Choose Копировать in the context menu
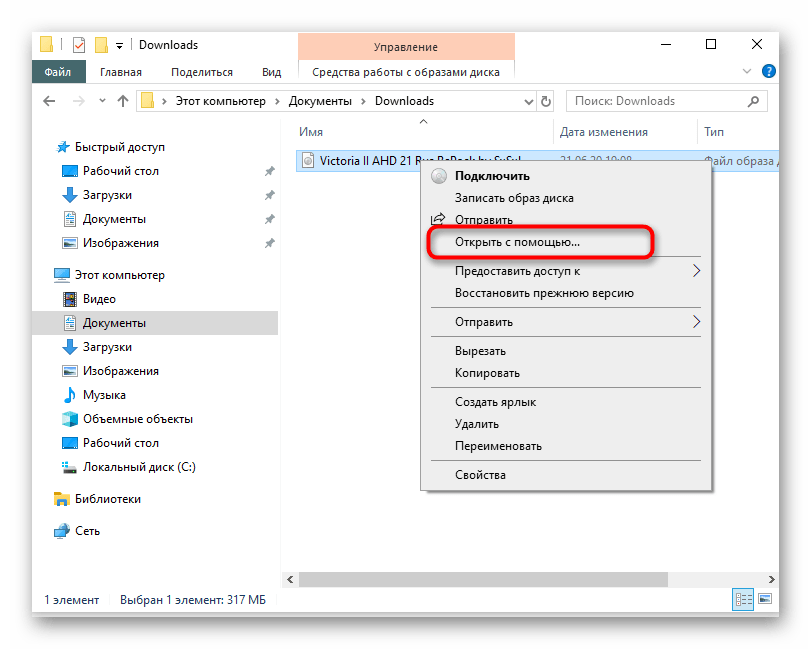This screenshot has height=649, width=811. point(566,373)
